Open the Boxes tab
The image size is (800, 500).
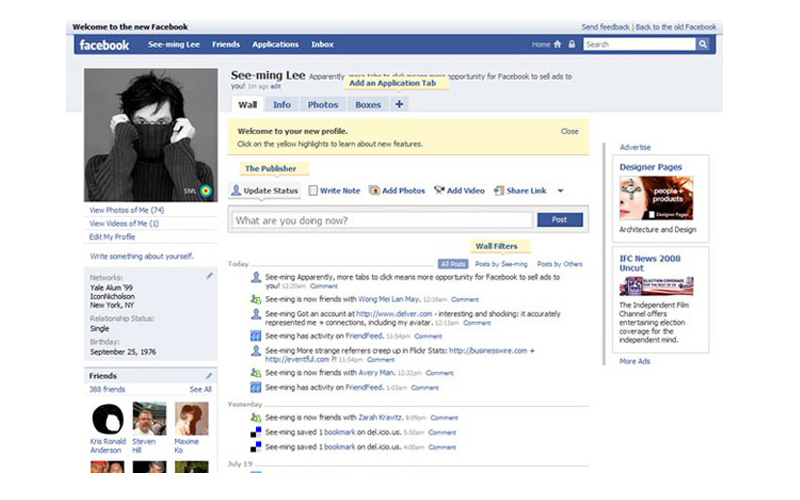click(368, 105)
